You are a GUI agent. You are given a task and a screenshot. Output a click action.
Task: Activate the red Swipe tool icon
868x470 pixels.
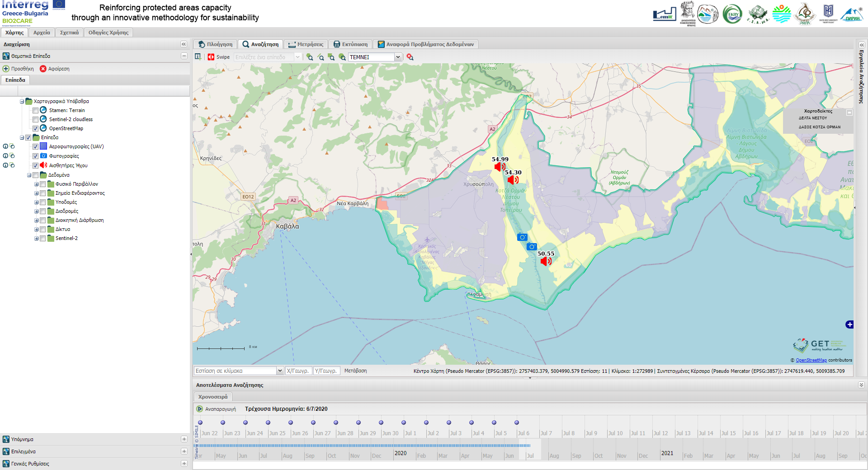pos(211,57)
